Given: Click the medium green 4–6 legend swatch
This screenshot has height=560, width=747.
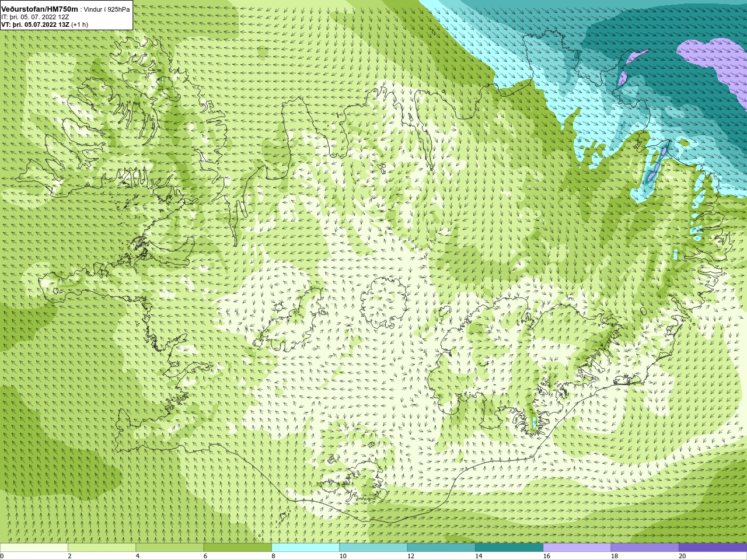Looking at the screenshot, I should point(170,548).
